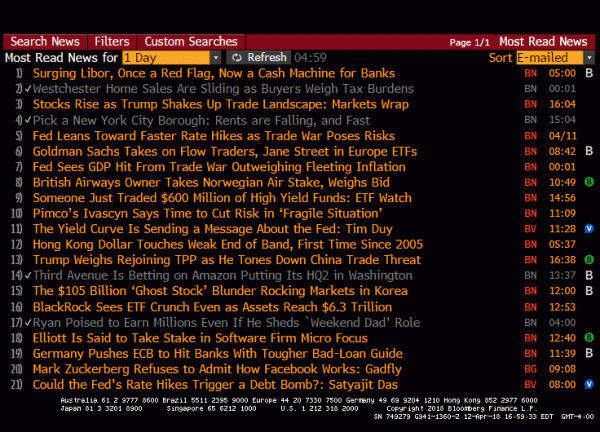Click the 14:56 time on $600 Million row
600x432 pixels.
[x=562, y=198]
